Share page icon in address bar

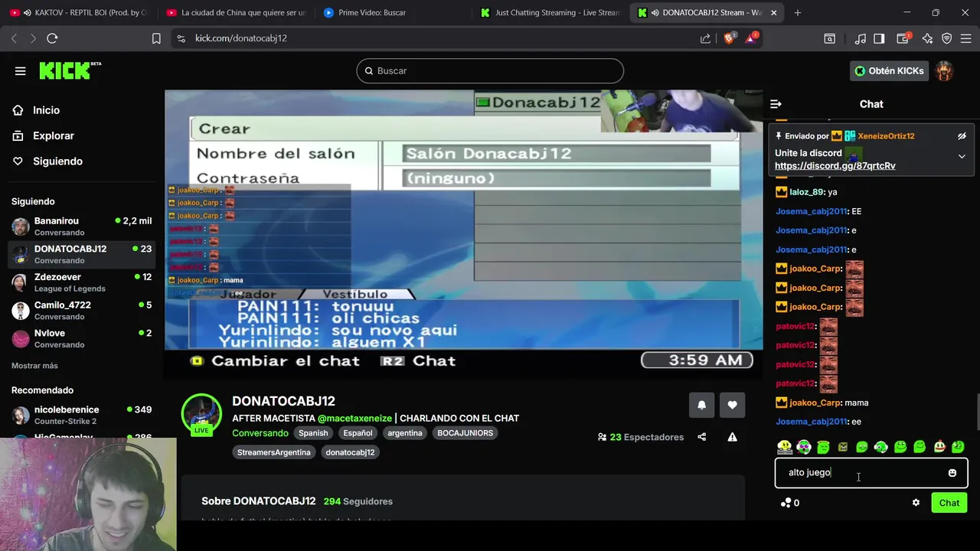pyautogui.click(x=705, y=38)
